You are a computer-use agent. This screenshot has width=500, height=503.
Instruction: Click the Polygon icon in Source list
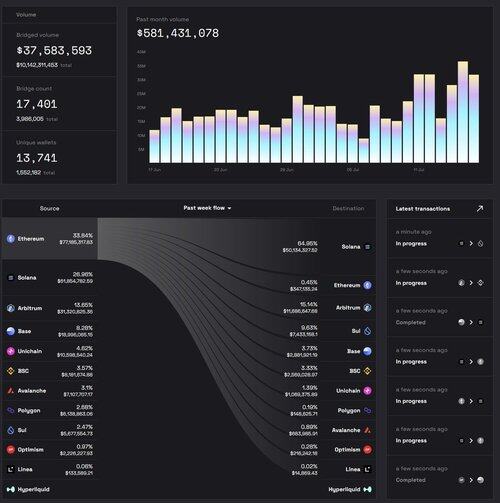tap(11, 410)
